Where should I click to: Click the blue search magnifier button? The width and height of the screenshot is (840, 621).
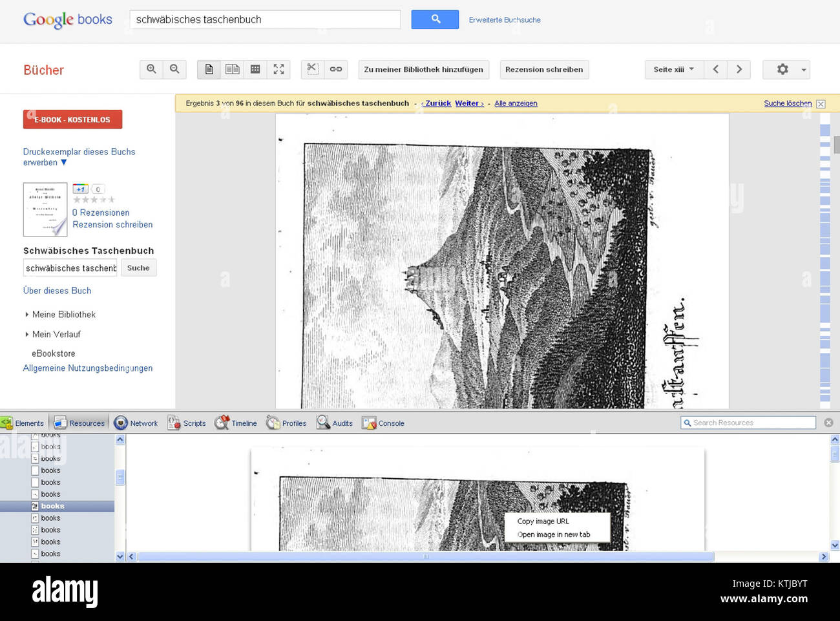point(435,19)
